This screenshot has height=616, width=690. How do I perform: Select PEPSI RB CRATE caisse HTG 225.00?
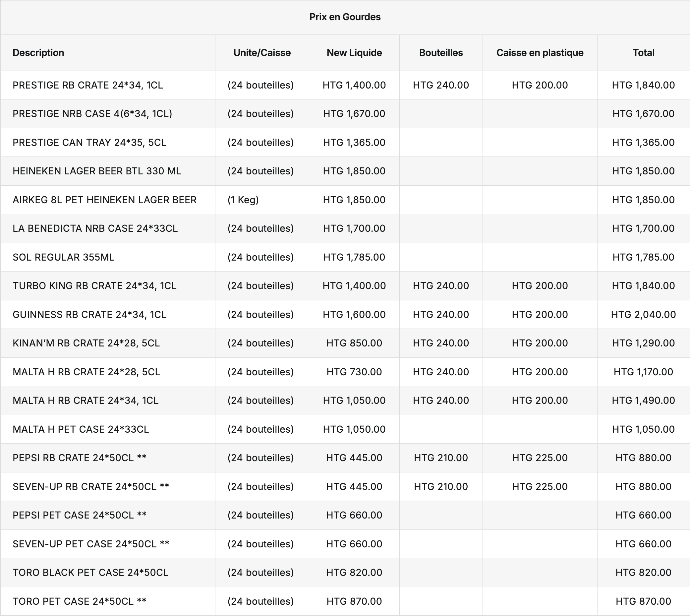click(540, 458)
